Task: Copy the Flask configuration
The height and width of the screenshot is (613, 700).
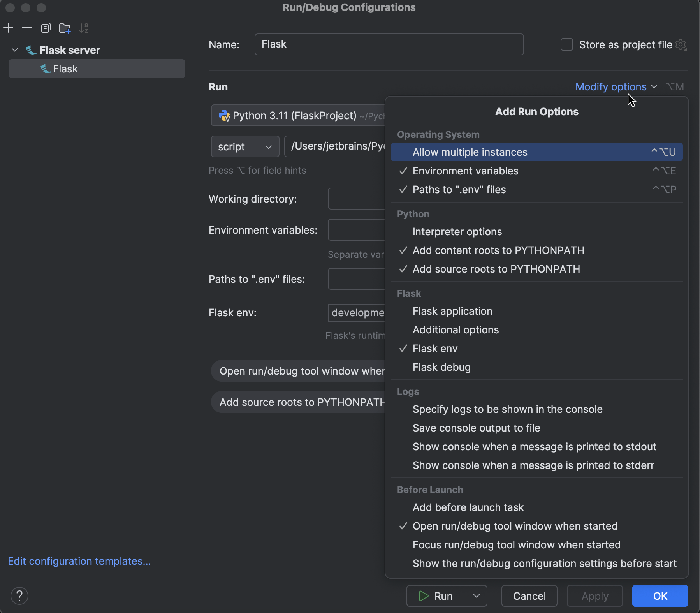Action: tap(46, 28)
